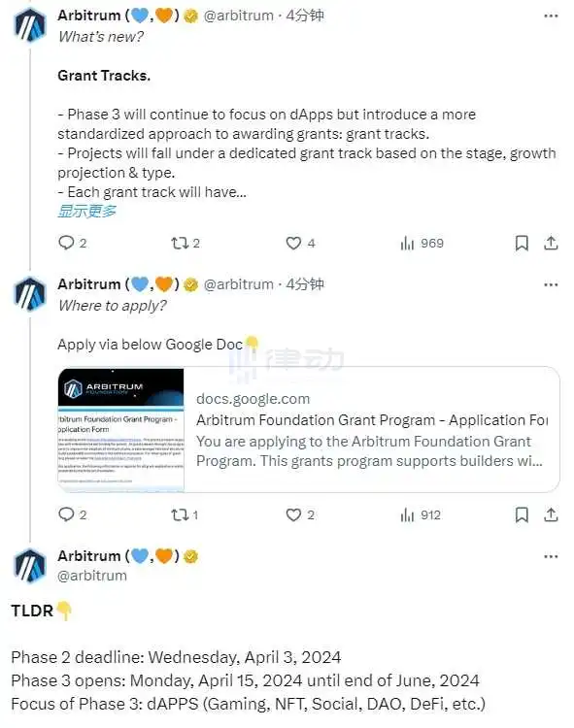Viewport: 574px width, 728px height.
Task: Open @arbitrum handle under the TLDR tweet
Action: pyautogui.click(x=92, y=576)
